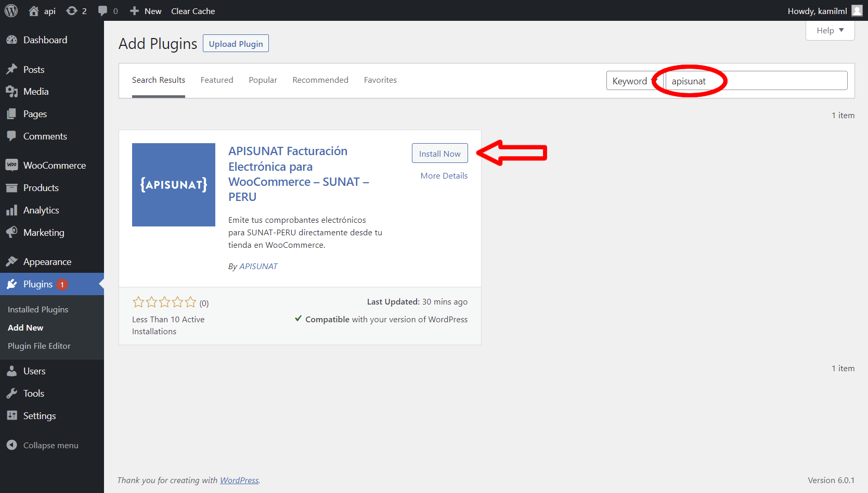Click the Plugins update count badge
Viewport: 868px width, 493px height.
[x=62, y=284]
